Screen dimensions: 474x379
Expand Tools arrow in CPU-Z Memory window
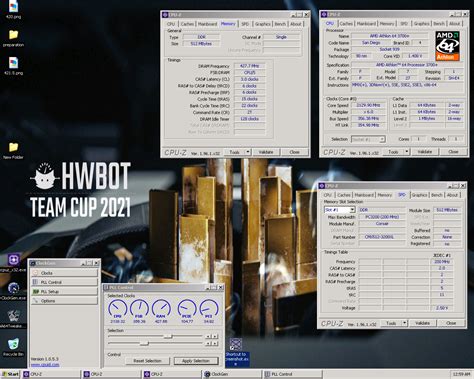[248, 152]
